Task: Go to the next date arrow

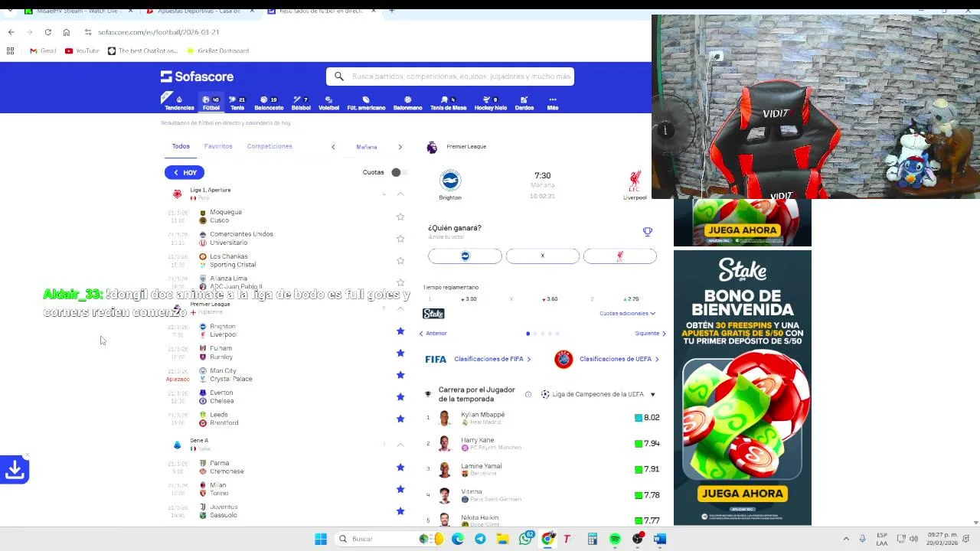Action: point(400,147)
